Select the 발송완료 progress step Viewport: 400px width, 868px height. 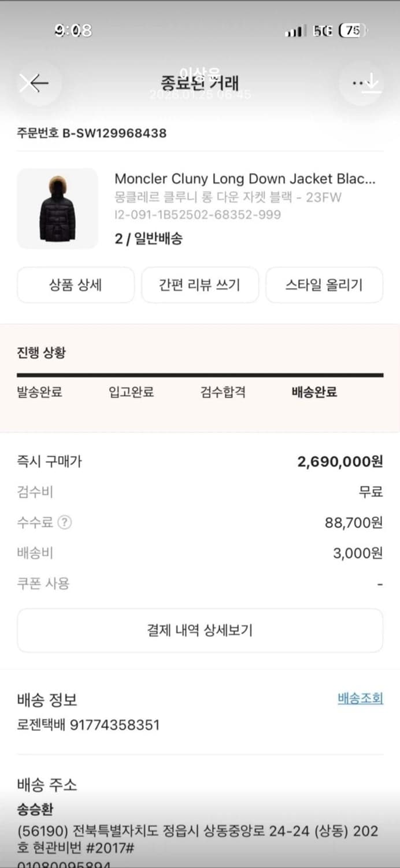pyautogui.click(x=39, y=392)
